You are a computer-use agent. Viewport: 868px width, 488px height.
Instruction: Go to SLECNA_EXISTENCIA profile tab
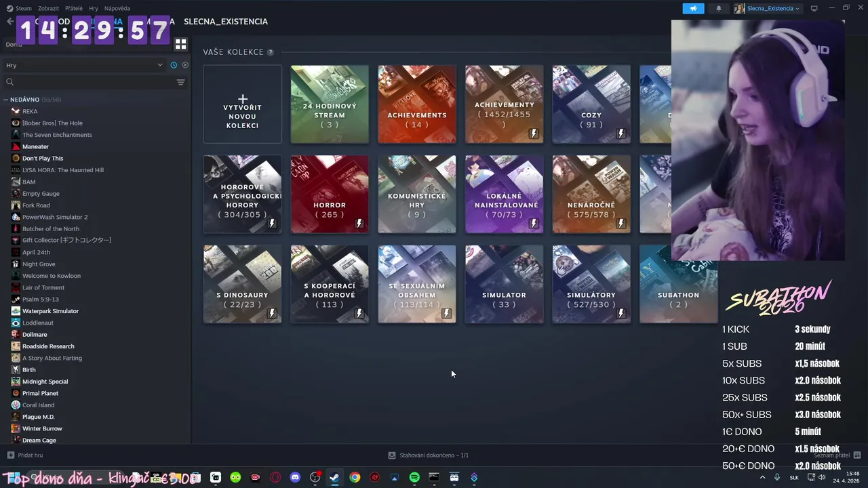pyautogui.click(x=226, y=22)
